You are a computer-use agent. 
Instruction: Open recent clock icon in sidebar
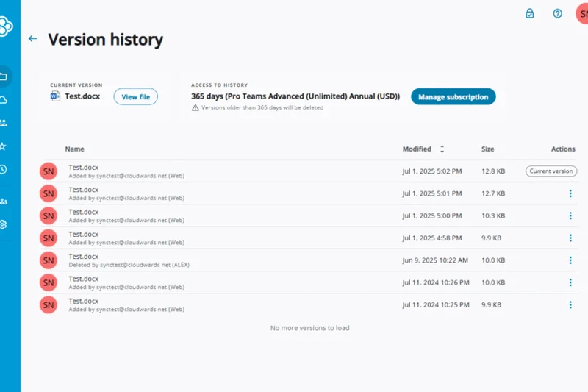[x=4, y=169]
